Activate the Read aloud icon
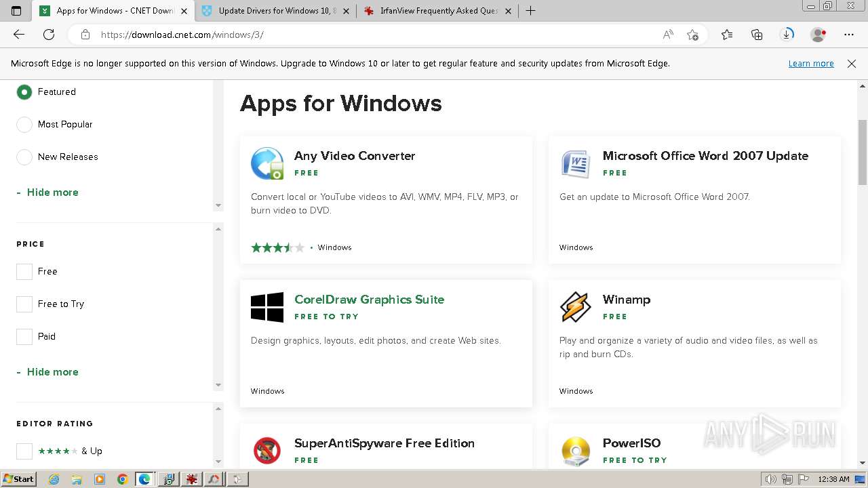Image resolution: width=868 pixels, height=488 pixels. tap(668, 35)
